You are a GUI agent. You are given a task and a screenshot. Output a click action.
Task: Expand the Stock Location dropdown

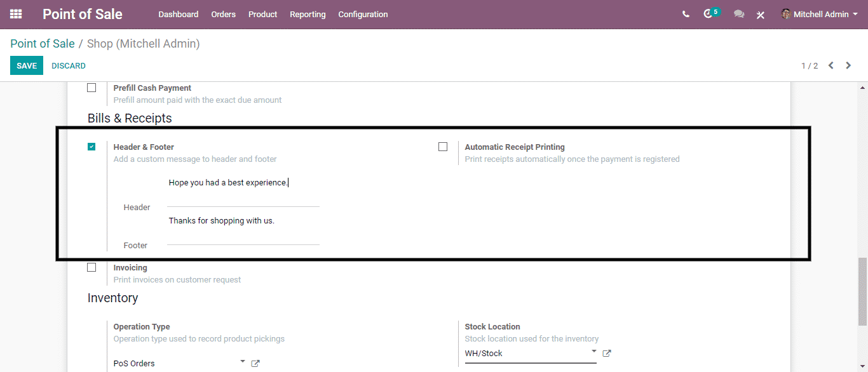[593, 352]
